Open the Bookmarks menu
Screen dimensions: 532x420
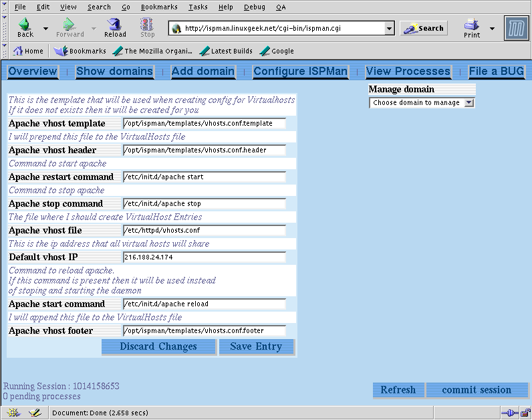coord(159,7)
